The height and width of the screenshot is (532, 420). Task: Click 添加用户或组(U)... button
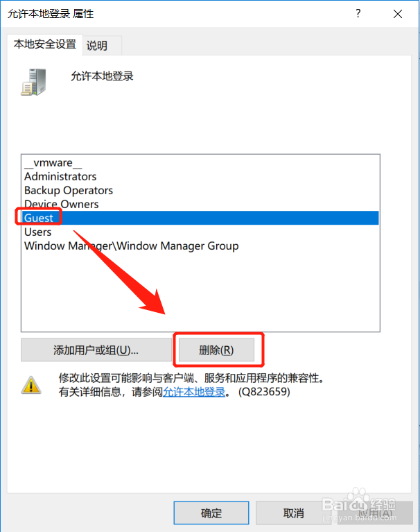96,350
